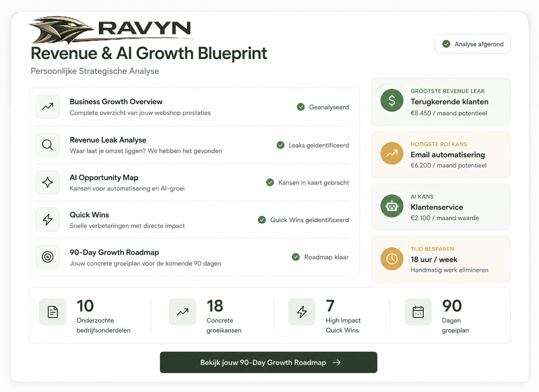The width and height of the screenshot is (539, 392).
Task: Click the checkmark beside Roadmap klaar
Action: pyautogui.click(x=296, y=257)
